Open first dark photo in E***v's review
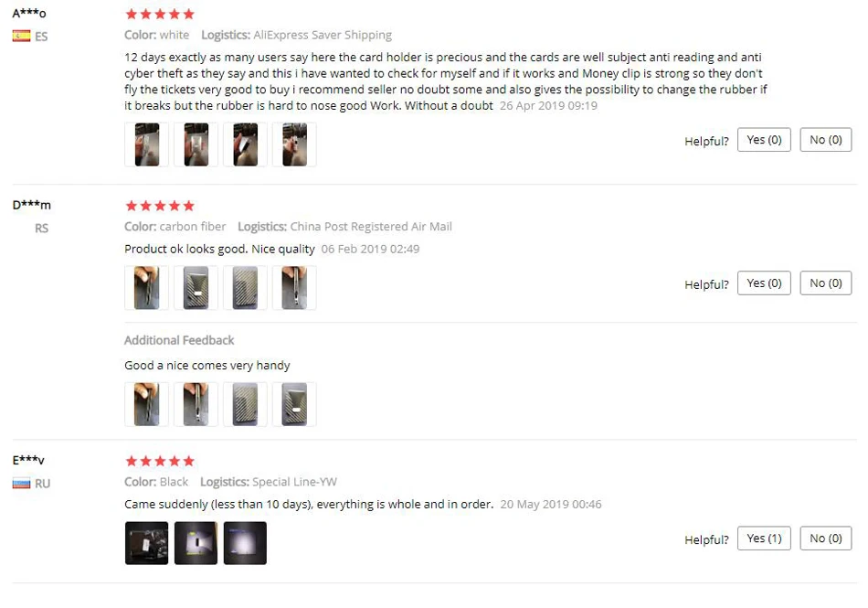 pyautogui.click(x=147, y=543)
